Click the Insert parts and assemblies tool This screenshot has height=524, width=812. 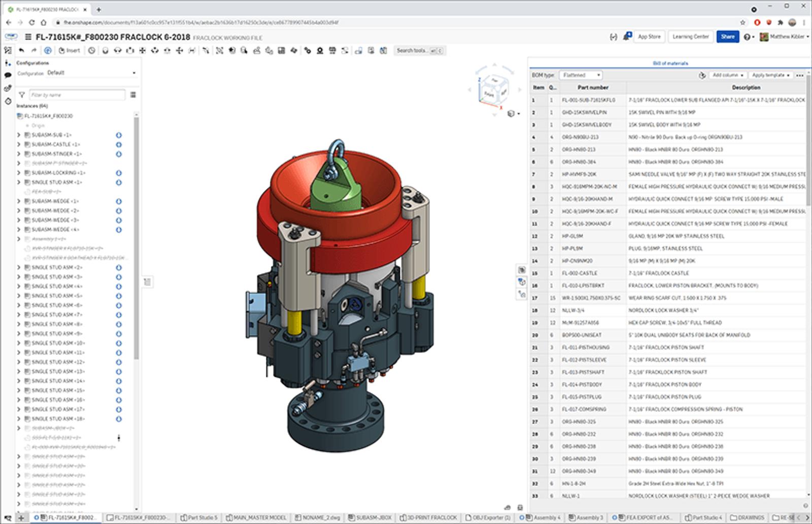point(70,50)
